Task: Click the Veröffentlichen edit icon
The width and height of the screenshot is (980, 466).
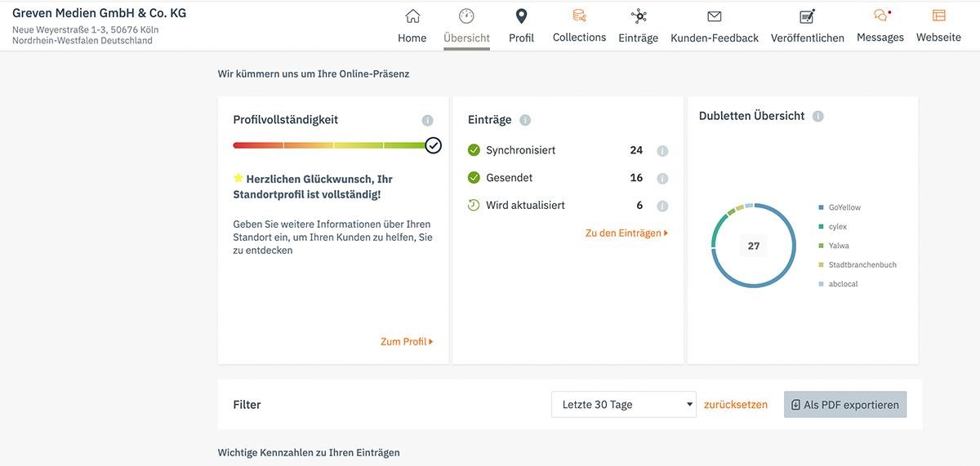Action: (807, 17)
